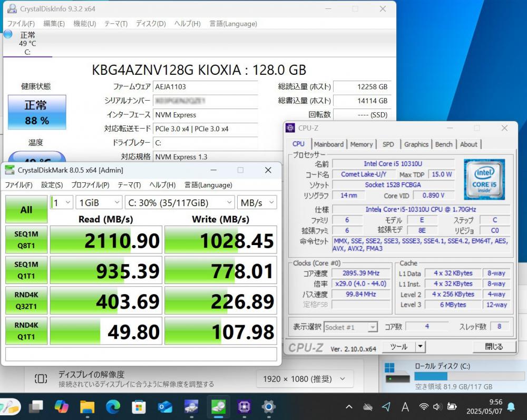
Task: Switch to About tab in CPU-Z
Action: pos(469,144)
